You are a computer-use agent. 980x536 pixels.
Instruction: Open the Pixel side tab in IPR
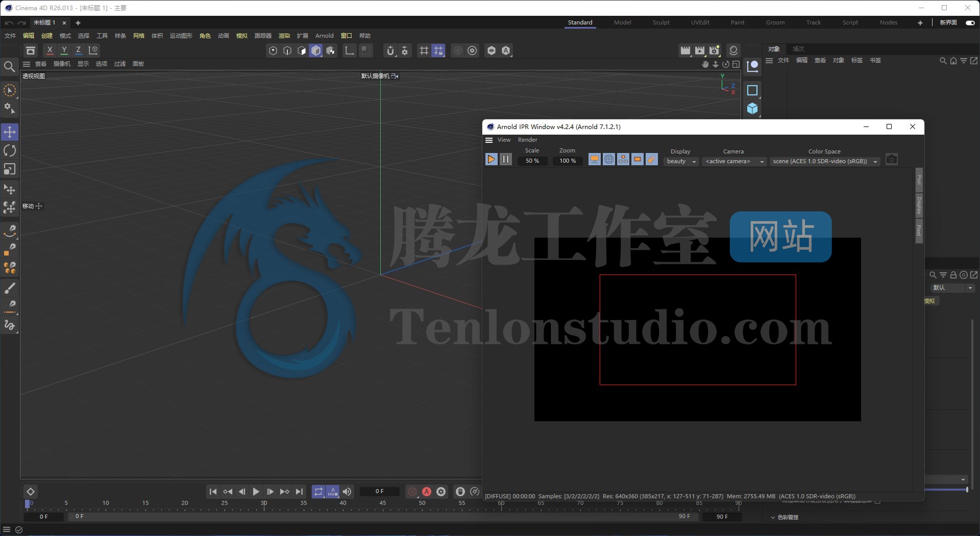(x=919, y=231)
